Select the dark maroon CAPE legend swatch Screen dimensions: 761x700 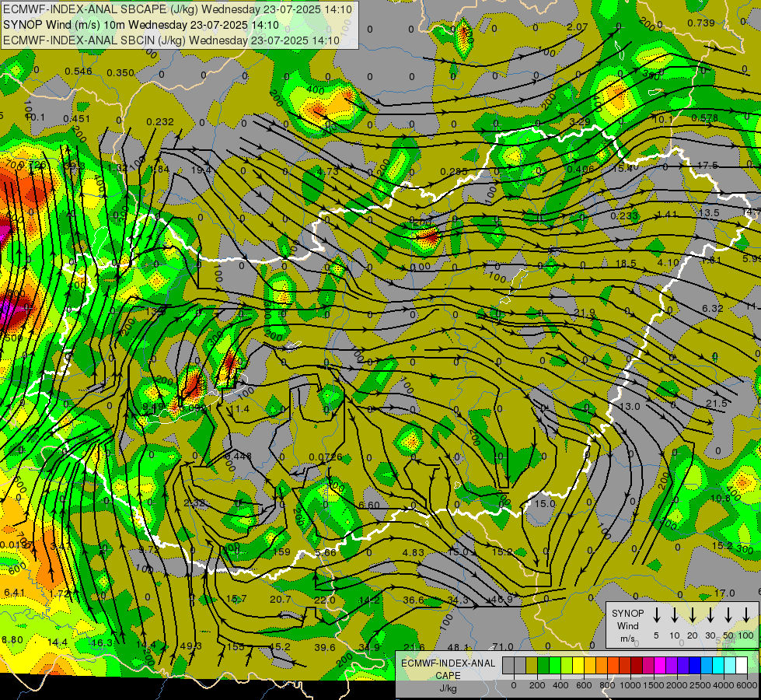637,666
